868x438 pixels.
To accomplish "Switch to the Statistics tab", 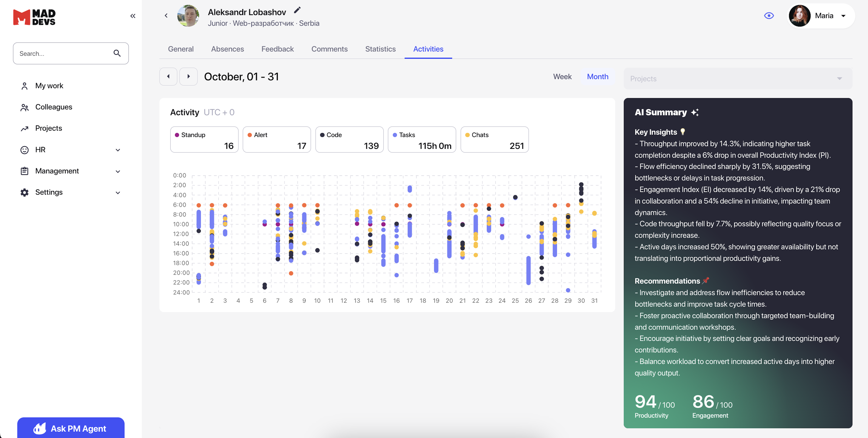I will pos(380,49).
